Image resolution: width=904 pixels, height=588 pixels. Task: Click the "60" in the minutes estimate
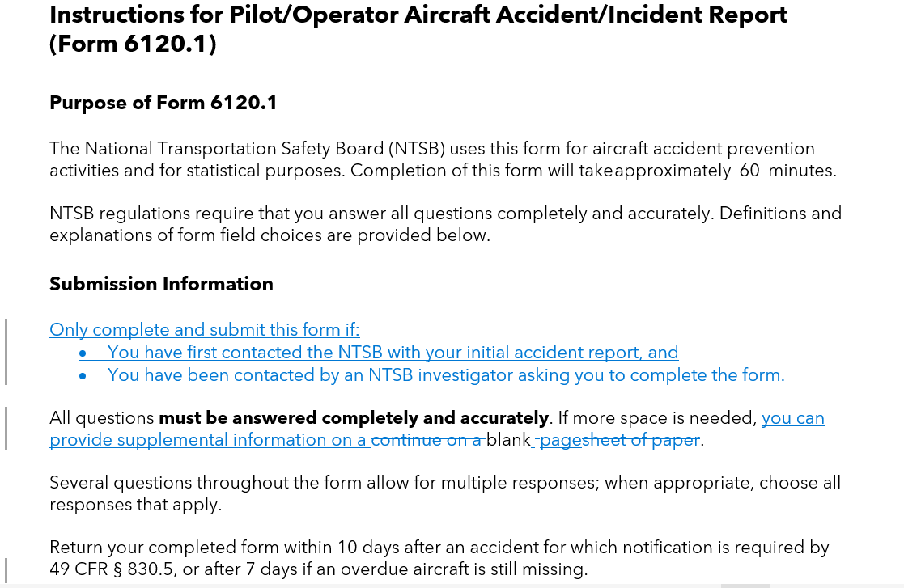[749, 171]
